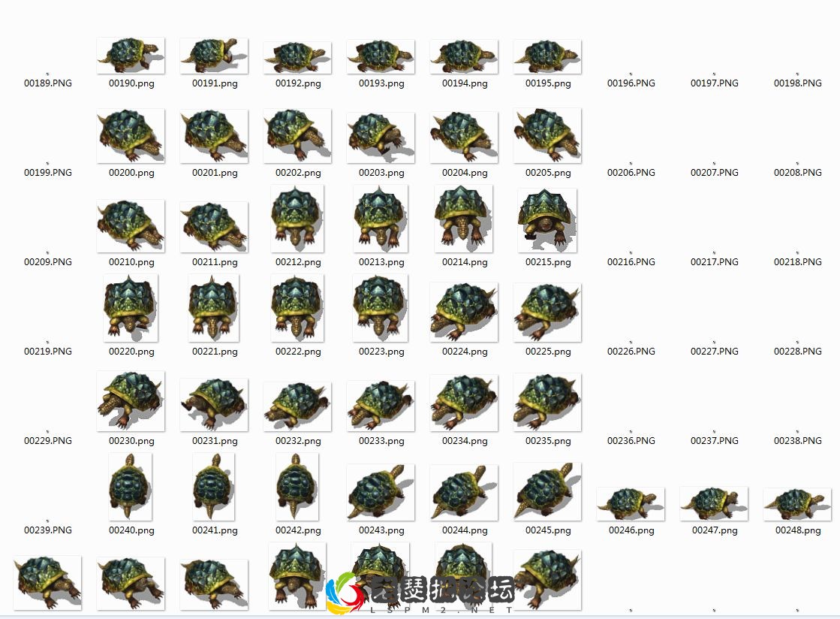Click the 00198.PNG file name
This screenshot has width=840, height=619.
point(798,83)
